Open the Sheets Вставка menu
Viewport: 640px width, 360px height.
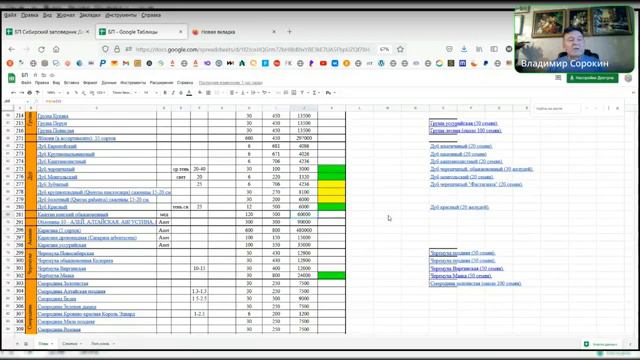click(x=71, y=82)
